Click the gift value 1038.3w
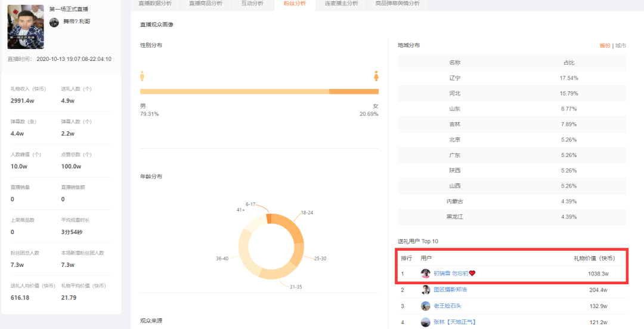The width and height of the screenshot is (644, 329). tap(599, 273)
